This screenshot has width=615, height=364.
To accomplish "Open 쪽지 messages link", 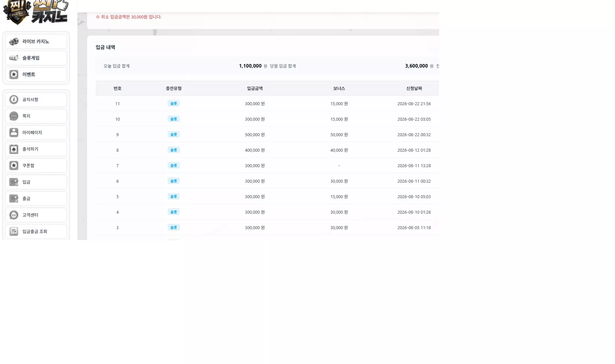I will pos(36,116).
